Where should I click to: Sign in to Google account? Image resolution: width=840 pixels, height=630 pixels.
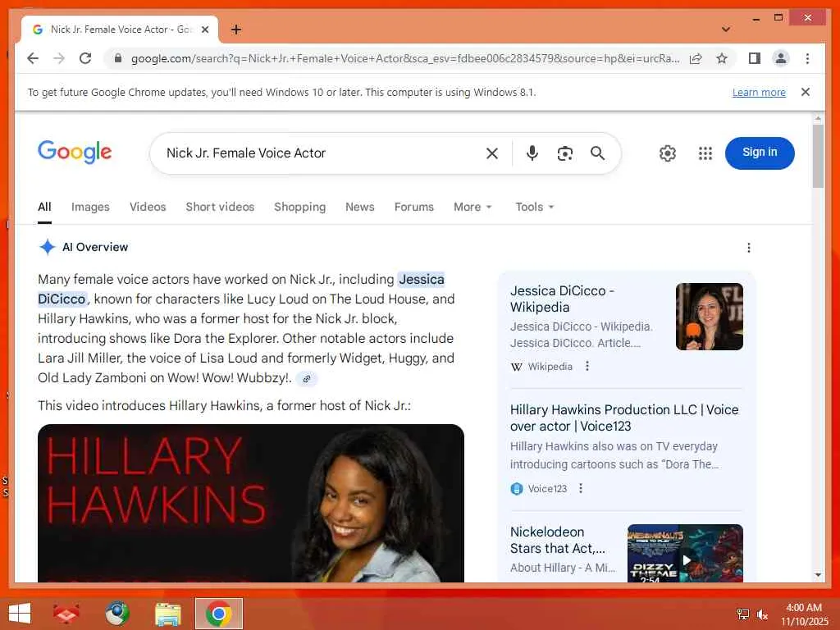759,153
